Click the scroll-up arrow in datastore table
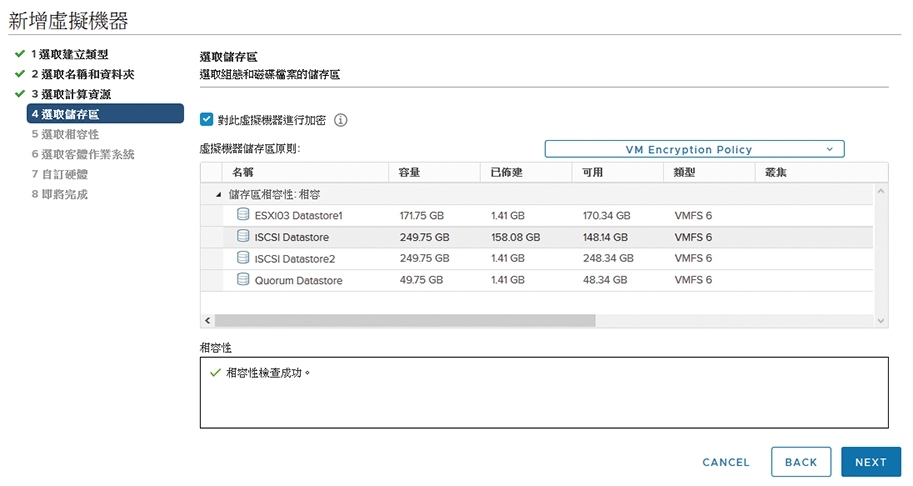Image resolution: width=913 pixels, height=486 pixels. click(x=881, y=191)
